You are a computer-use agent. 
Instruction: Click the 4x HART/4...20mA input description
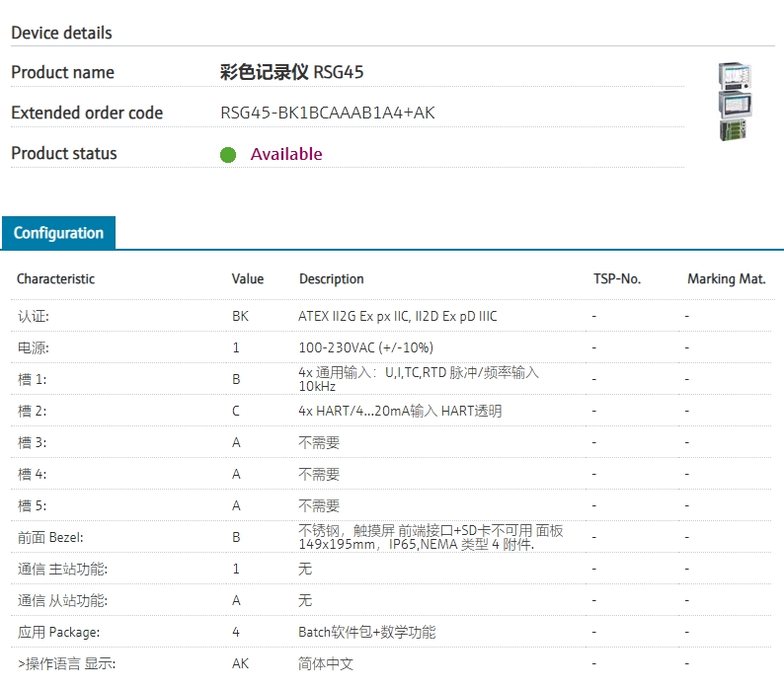pyautogui.click(x=399, y=411)
